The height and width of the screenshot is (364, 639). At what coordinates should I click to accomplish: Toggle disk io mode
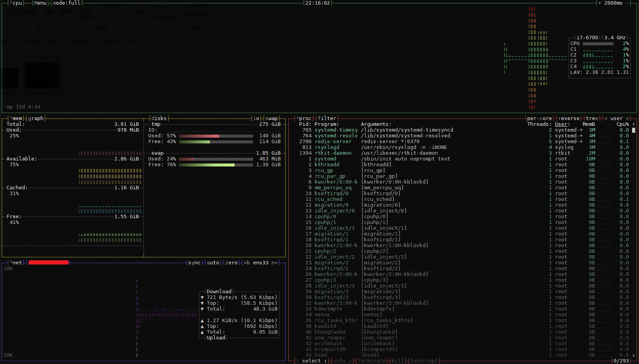click(x=256, y=119)
